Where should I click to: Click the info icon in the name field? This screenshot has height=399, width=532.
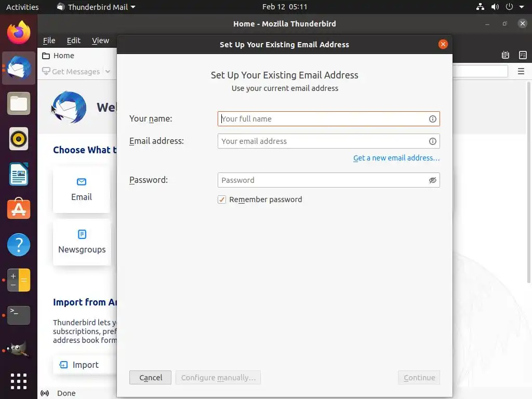433,119
